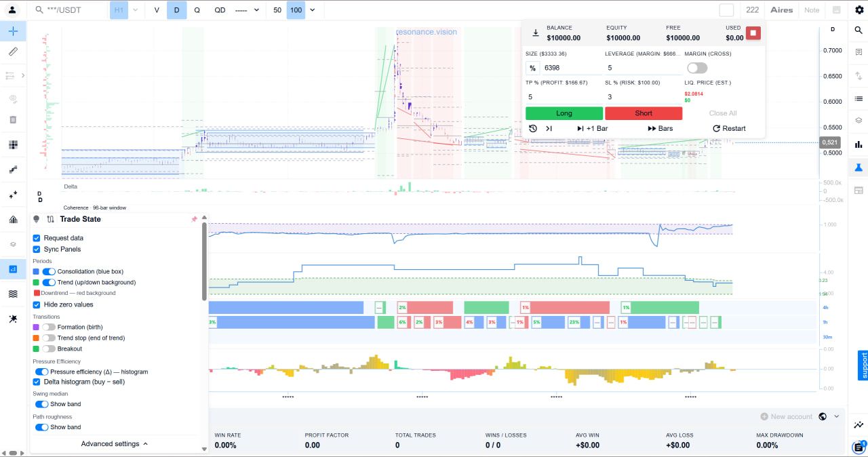The image size is (868, 457).
Task: Uncheck Hide zero values
Action: click(37, 304)
